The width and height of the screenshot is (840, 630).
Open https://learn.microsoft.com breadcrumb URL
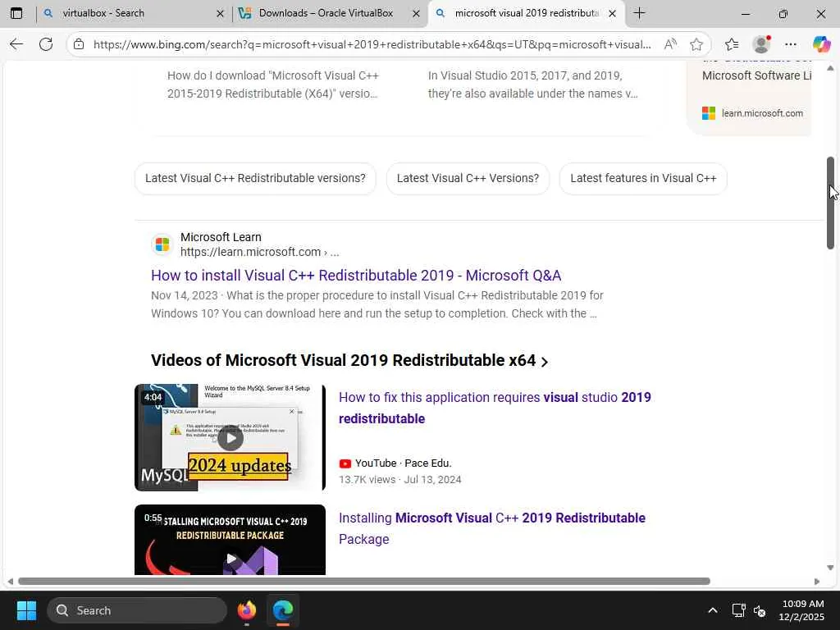click(259, 252)
